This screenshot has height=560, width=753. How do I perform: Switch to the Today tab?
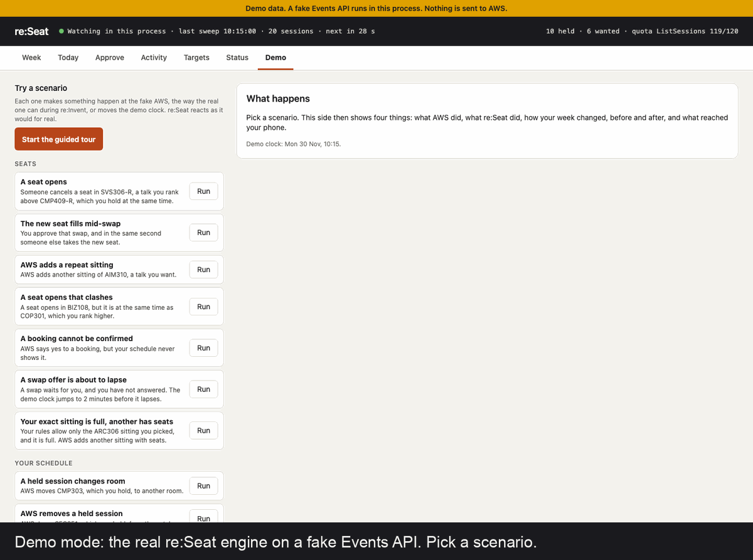pos(68,58)
